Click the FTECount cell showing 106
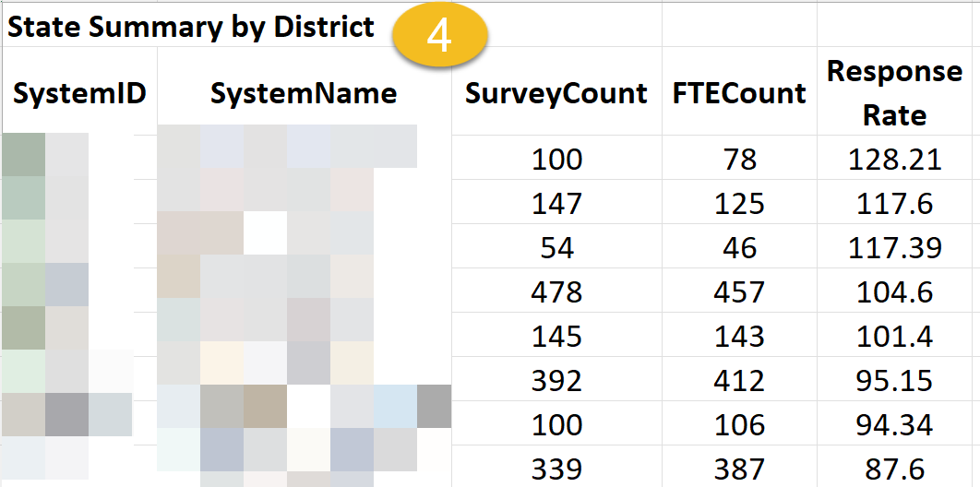 tap(739, 424)
